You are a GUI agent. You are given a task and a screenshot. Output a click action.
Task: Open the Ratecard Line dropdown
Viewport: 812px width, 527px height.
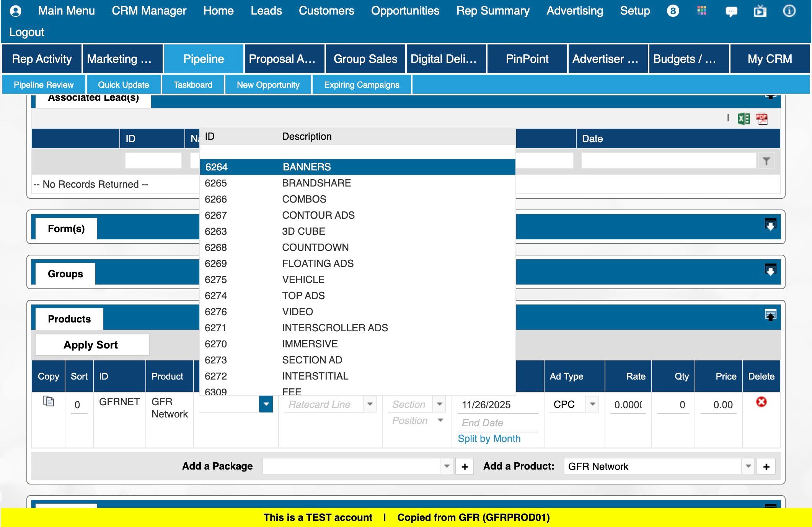[x=370, y=404]
